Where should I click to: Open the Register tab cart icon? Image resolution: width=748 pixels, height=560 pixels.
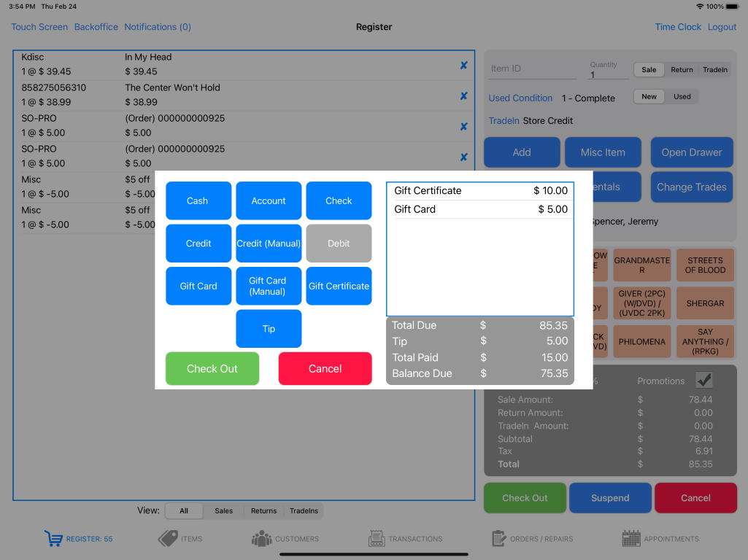(53, 539)
